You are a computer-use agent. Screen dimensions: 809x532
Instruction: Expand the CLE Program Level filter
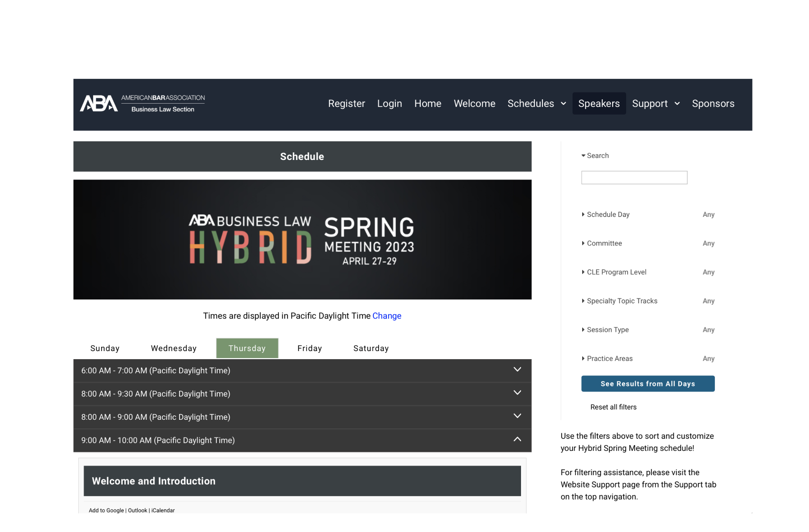click(648, 272)
